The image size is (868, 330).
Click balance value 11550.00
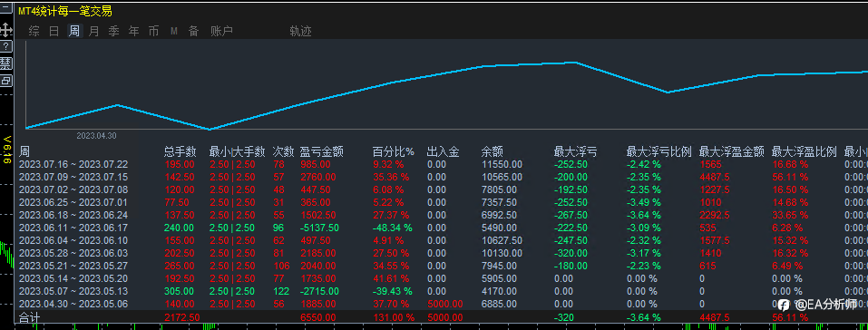(x=502, y=164)
